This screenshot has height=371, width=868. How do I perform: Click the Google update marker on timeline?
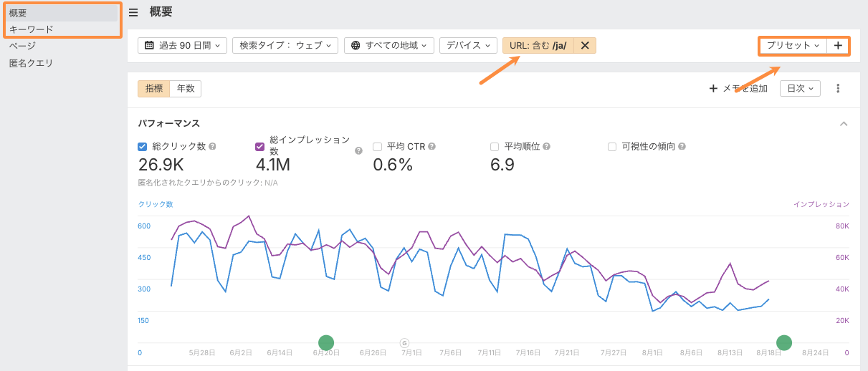click(x=404, y=343)
